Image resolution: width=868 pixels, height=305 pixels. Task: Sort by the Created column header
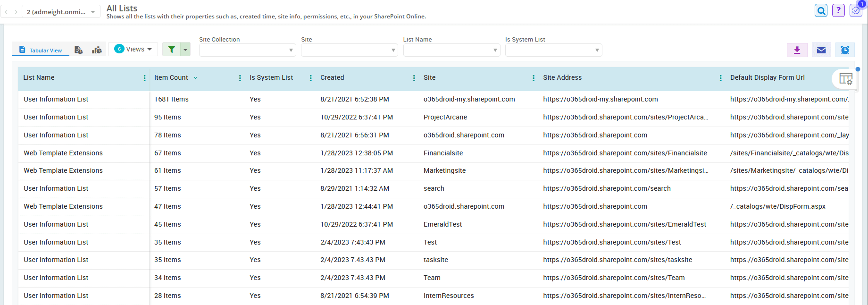pos(332,77)
